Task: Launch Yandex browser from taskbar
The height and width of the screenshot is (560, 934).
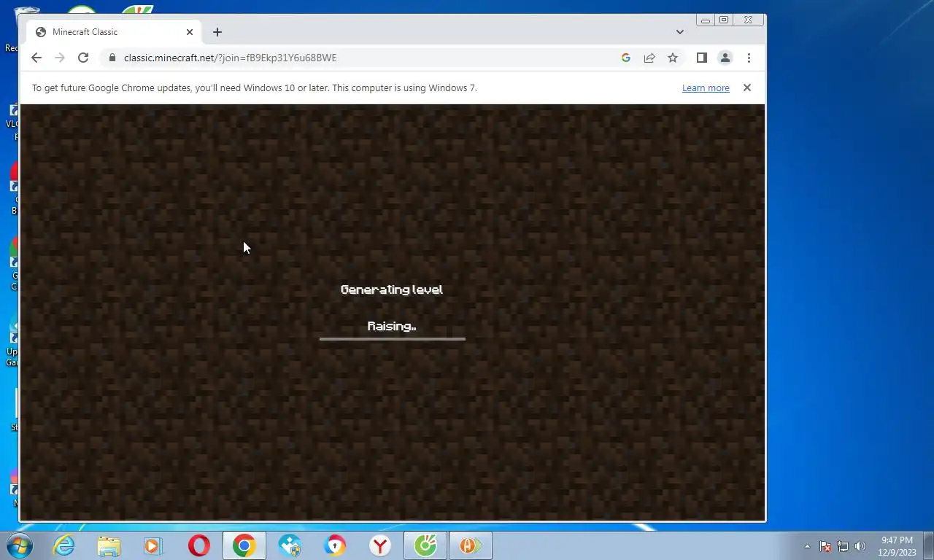Action: pyautogui.click(x=380, y=545)
